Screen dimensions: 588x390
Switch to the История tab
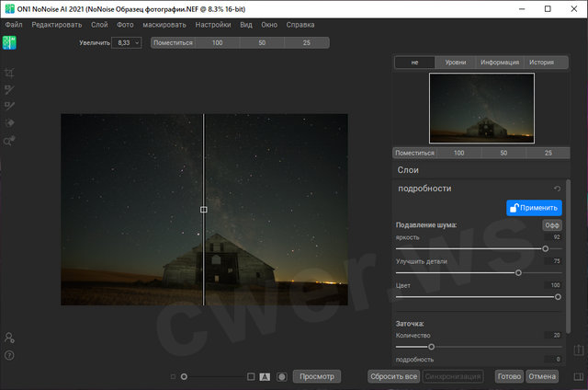541,63
